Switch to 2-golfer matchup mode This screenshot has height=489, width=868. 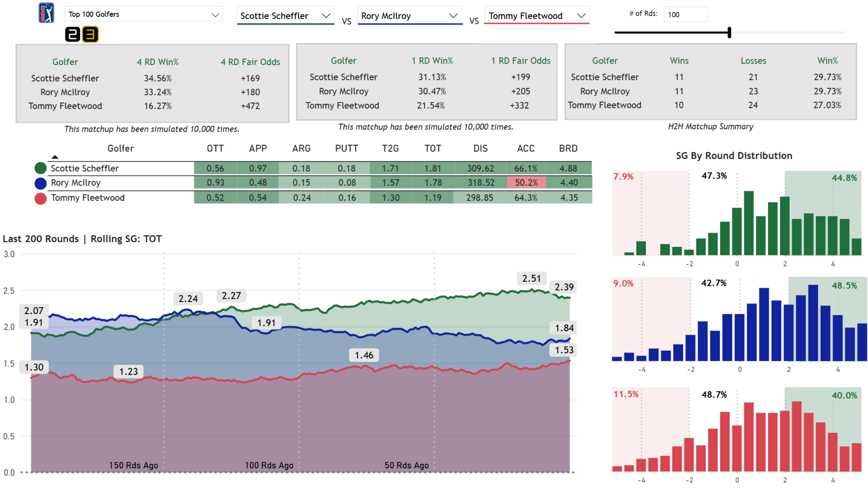(73, 34)
